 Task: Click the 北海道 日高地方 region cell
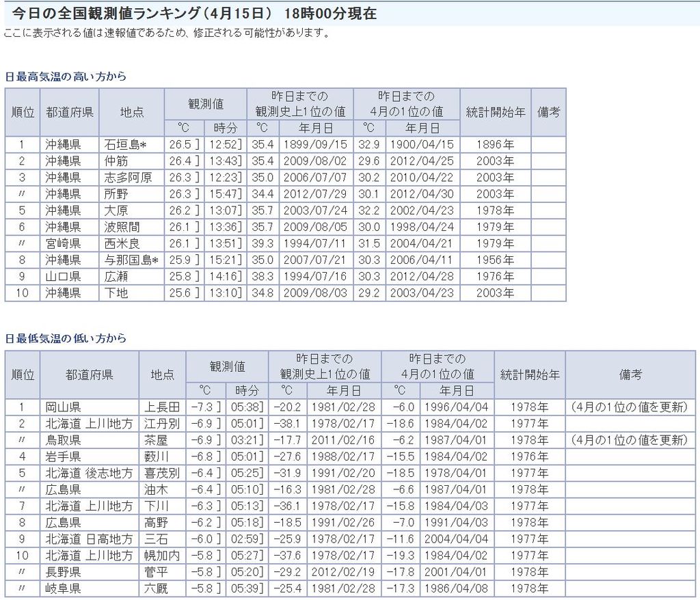pos(89,538)
